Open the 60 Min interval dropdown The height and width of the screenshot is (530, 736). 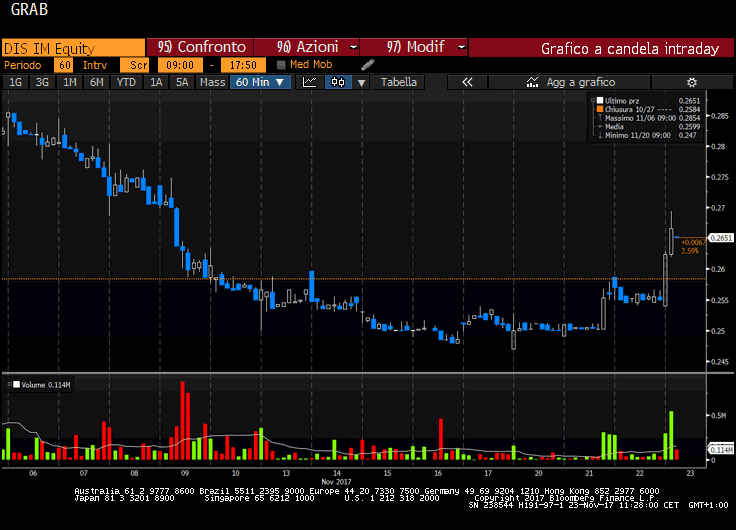coord(261,82)
